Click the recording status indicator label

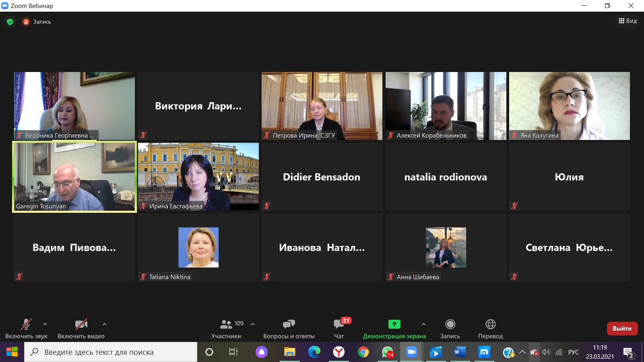click(x=42, y=22)
